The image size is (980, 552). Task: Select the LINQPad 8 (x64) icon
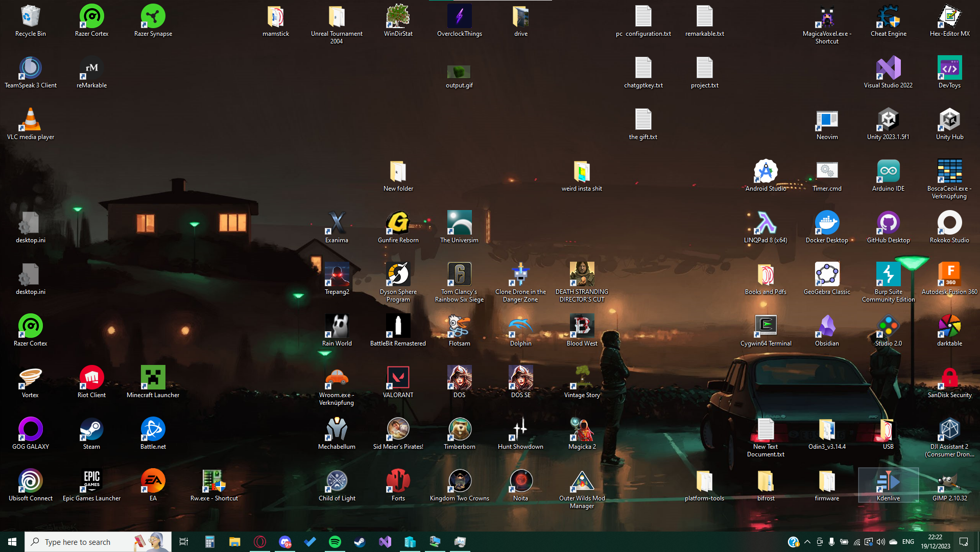[766, 227]
